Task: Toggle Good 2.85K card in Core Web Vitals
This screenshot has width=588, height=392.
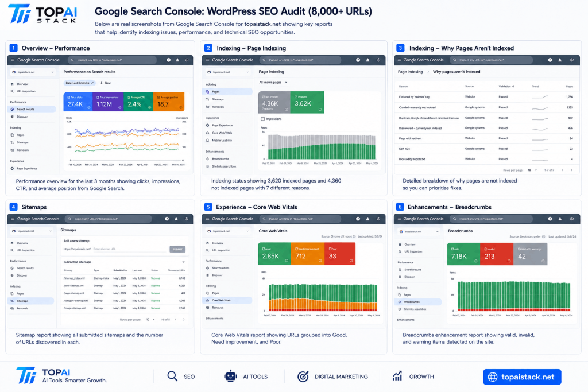Action: click(274, 254)
